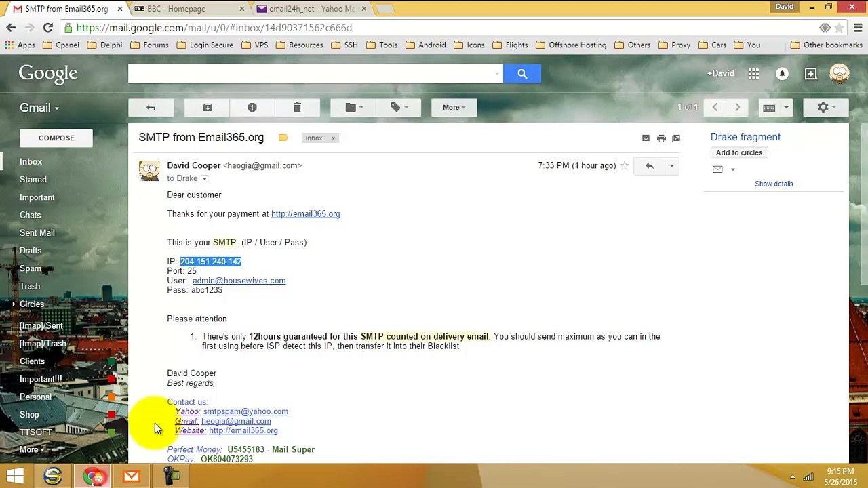868x488 pixels.
Task: Reload the page
Action: pos(47,28)
